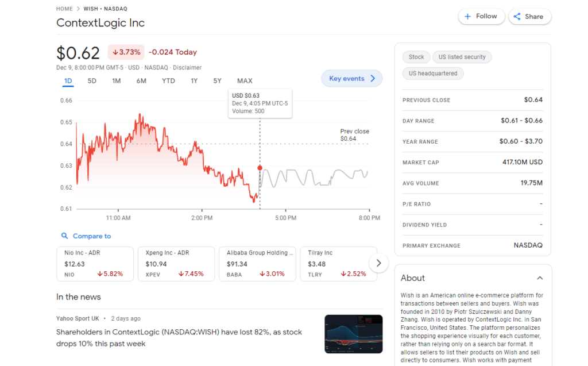Click the DIVIDEND YIELD label

click(424, 225)
